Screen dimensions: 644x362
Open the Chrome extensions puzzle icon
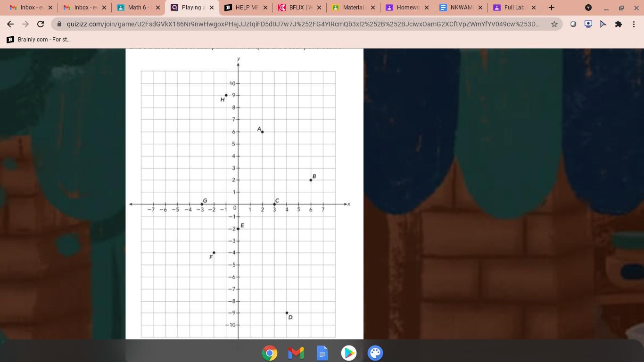pos(619,24)
